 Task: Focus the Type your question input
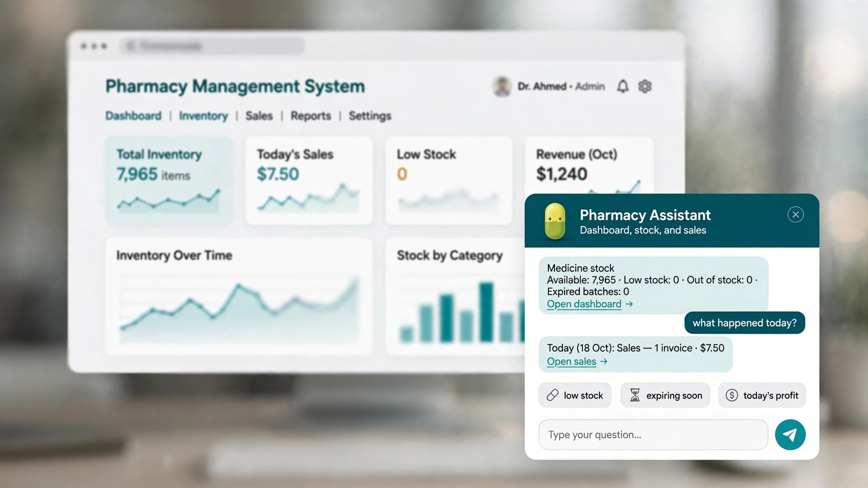653,435
